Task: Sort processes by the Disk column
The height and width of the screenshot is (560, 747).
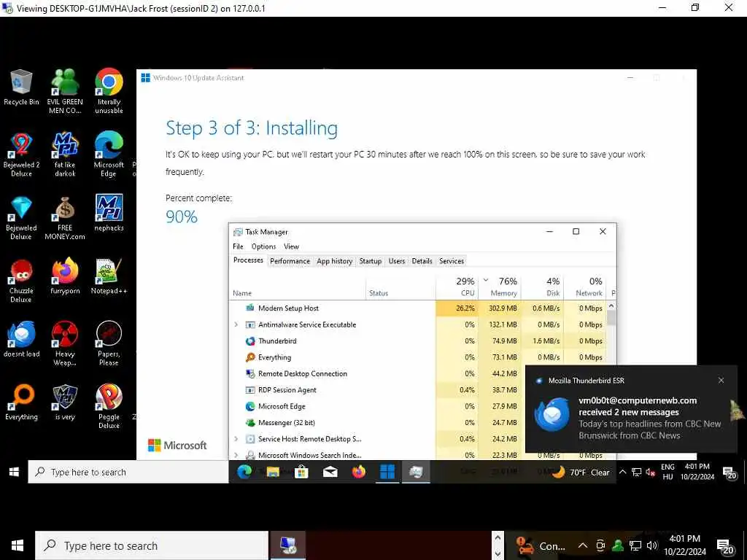Action: pyautogui.click(x=542, y=286)
